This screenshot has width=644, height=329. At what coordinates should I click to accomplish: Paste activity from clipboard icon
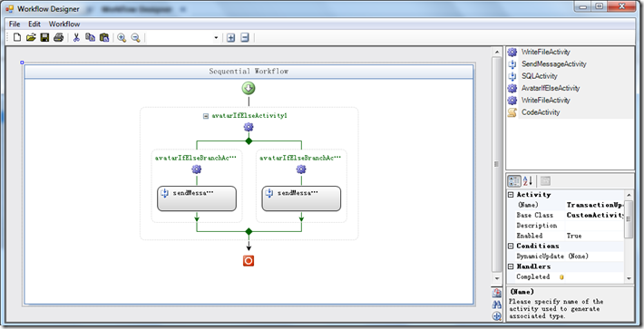pos(104,38)
